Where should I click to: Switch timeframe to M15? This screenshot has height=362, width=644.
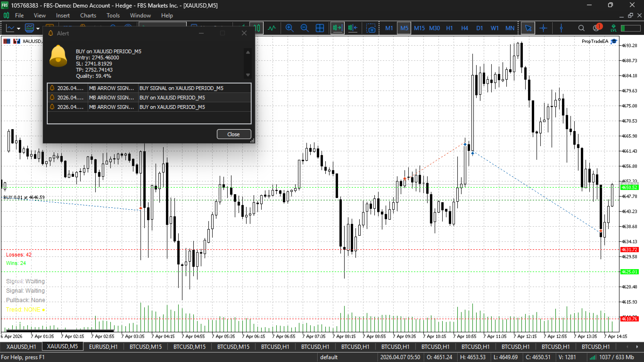419,28
